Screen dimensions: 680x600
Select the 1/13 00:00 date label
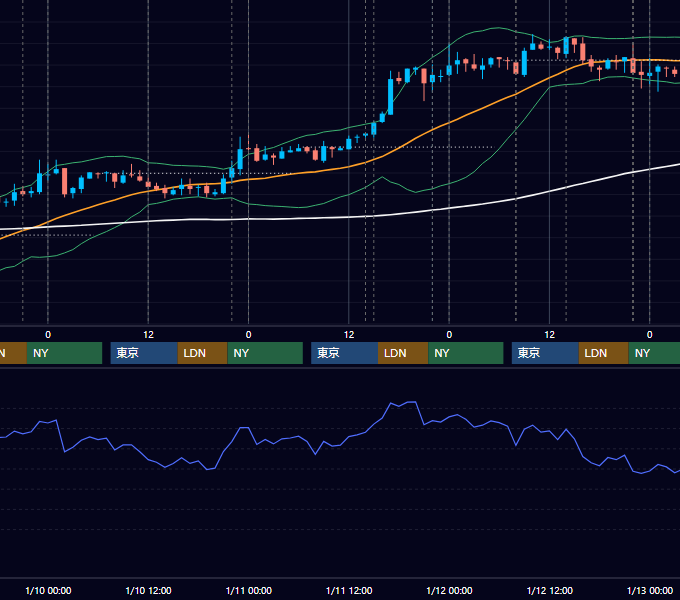coord(650,590)
